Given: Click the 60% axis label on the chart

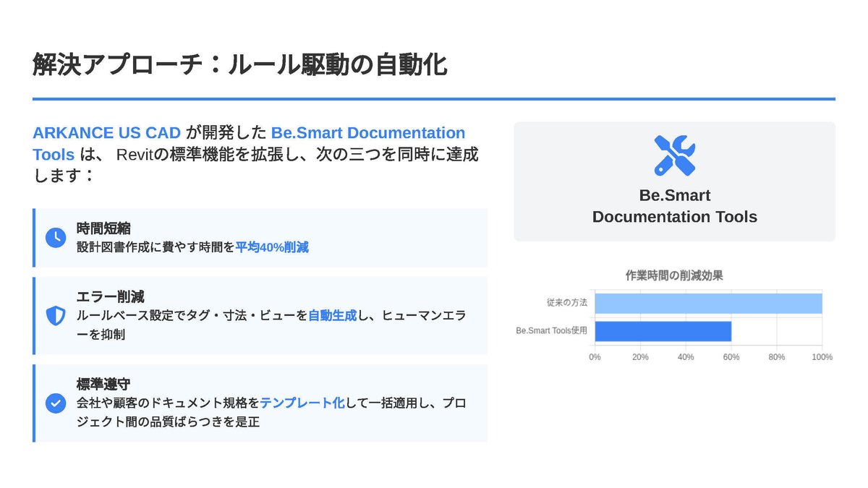Looking at the screenshot, I should click(x=731, y=356).
